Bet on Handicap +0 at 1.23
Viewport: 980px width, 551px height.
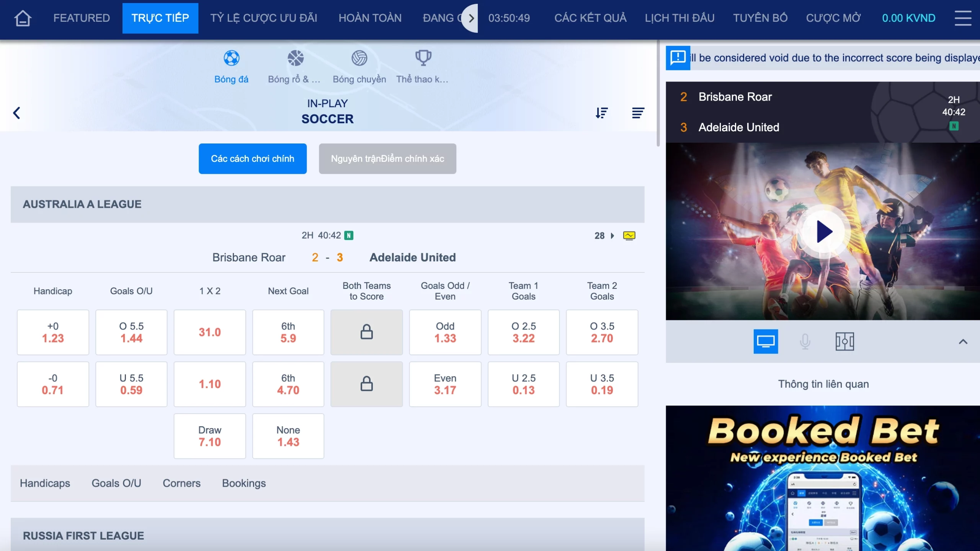(x=53, y=332)
